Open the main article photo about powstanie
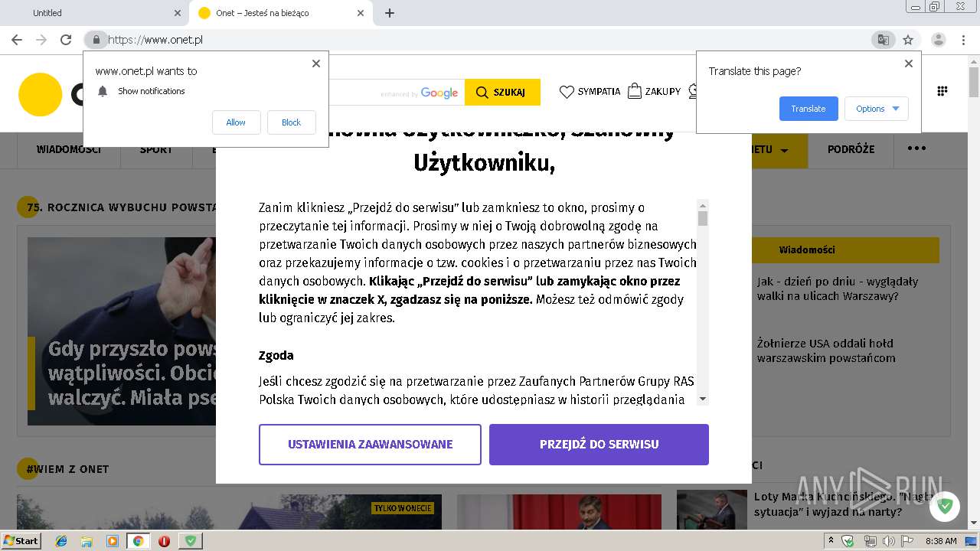 point(122,331)
